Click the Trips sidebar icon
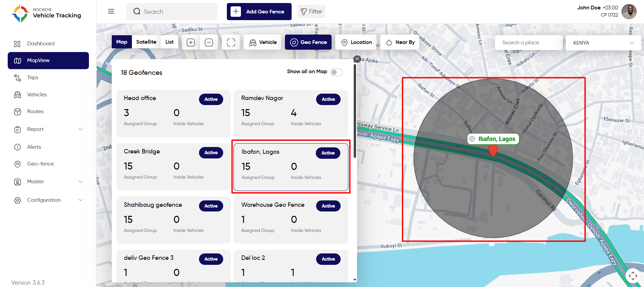 [17, 78]
